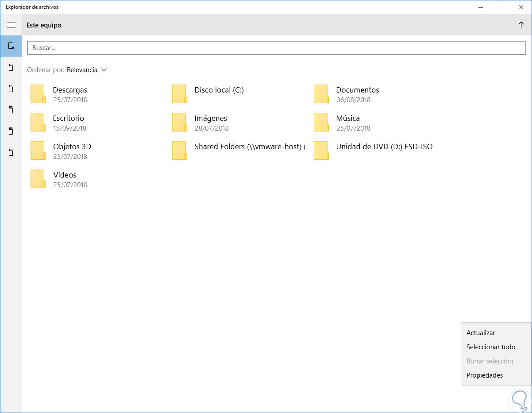The width and height of the screenshot is (532, 413).
Task: Click the Música folder icon
Action: pyautogui.click(x=321, y=122)
